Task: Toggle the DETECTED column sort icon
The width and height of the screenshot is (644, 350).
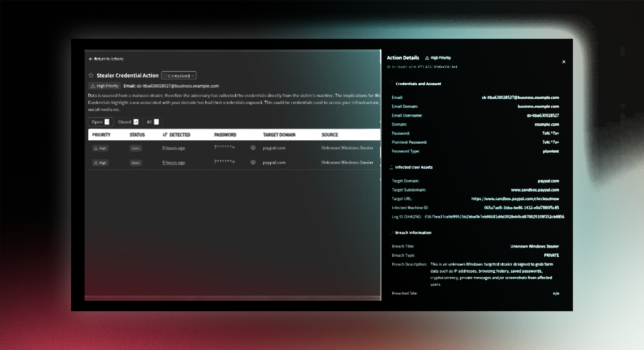Action: pos(164,135)
